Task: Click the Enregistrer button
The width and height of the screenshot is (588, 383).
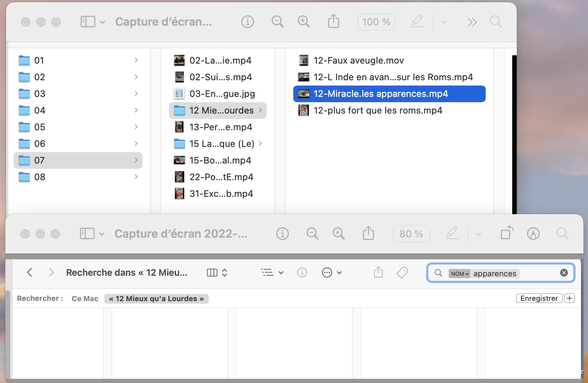Action: tap(539, 298)
